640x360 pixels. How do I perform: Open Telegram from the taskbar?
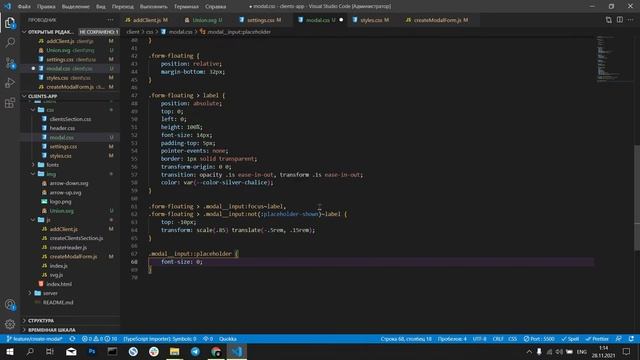pos(195,351)
